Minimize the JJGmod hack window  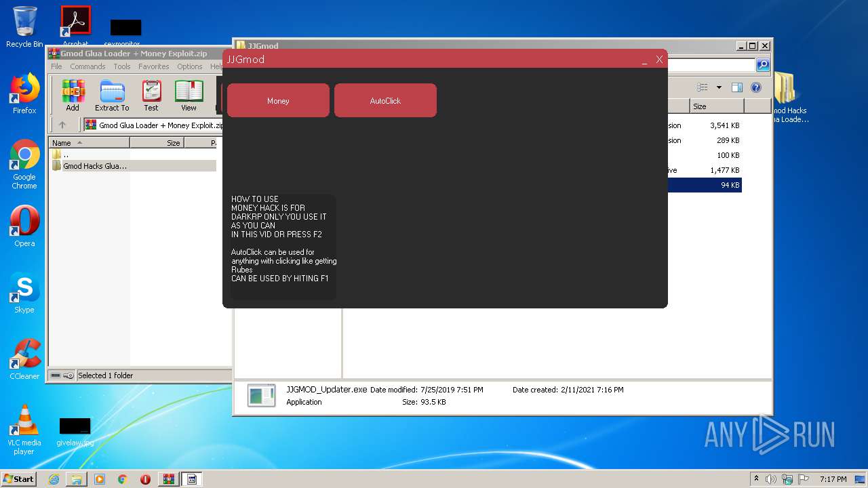tap(644, 60)
